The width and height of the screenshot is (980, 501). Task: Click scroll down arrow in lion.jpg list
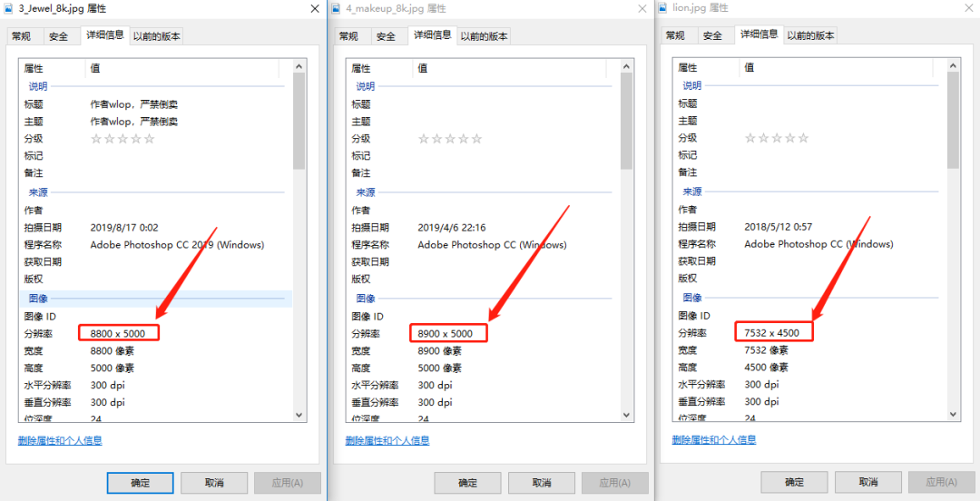(x=953, y=414)
